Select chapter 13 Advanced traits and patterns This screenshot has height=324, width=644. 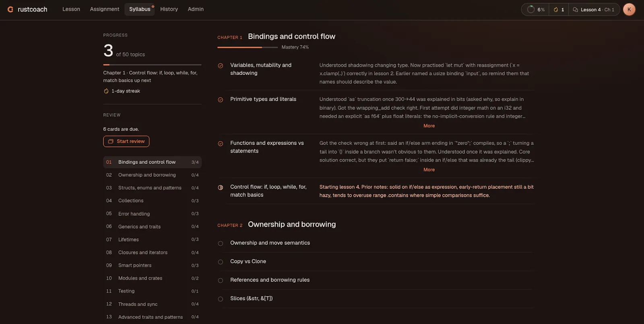(152, 317)
